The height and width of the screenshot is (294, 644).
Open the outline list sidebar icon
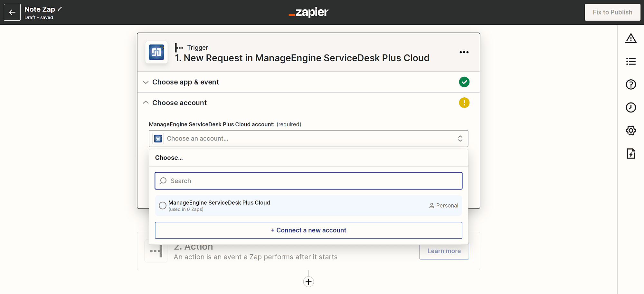coord(630,61)
